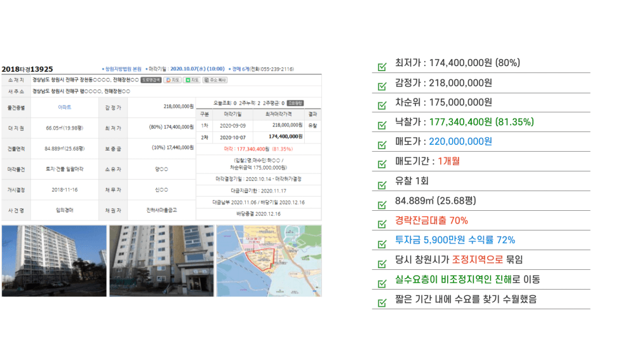Click the 조회동향 button
Screen dimensions: 644x362
[x=295, y=102]
